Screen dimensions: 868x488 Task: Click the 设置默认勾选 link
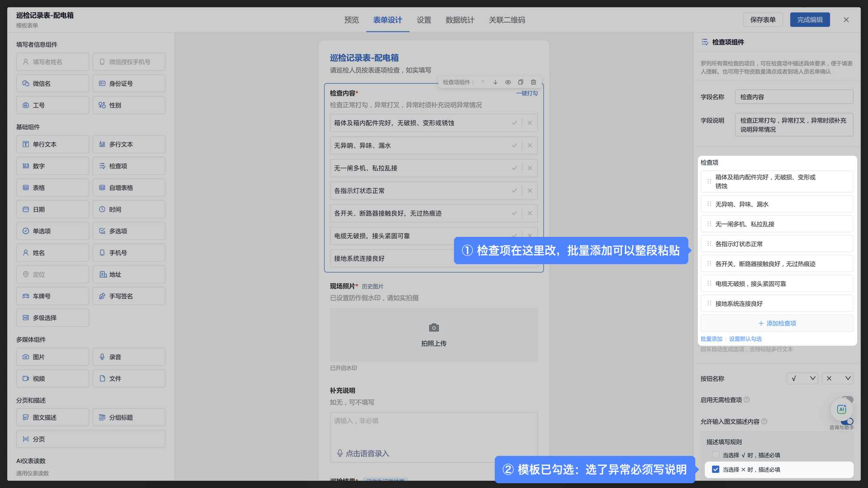point(745,339)
